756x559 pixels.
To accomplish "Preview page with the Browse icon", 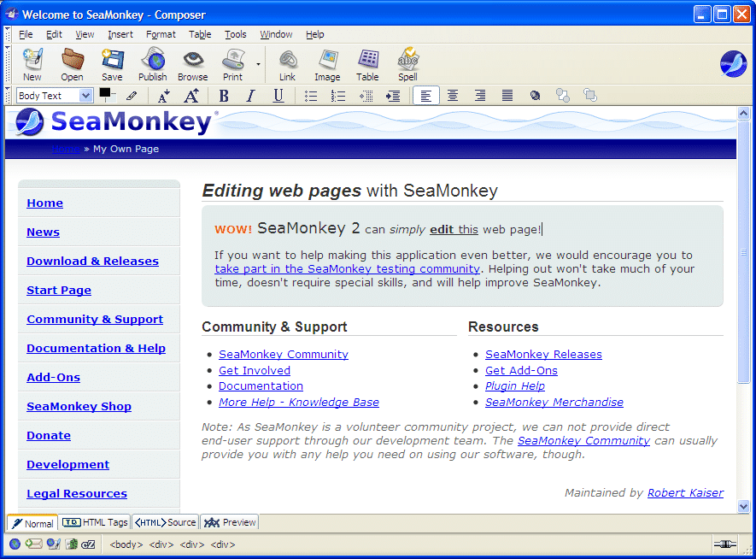I will click(193, 65).
